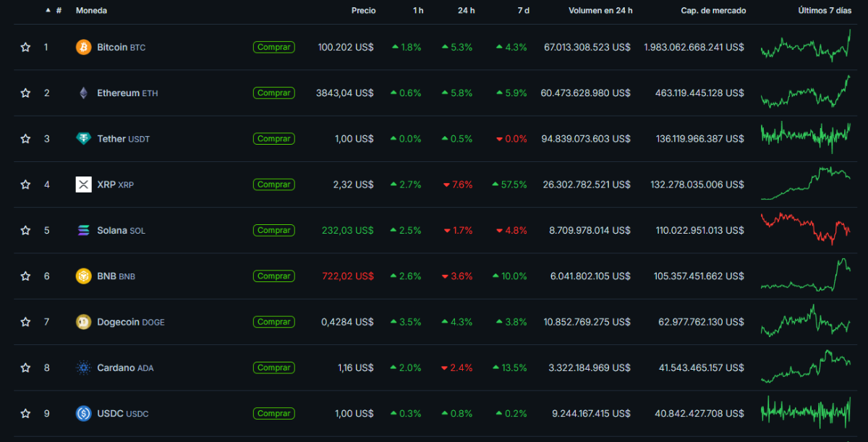Add USDC to favorites with star
Viewport: 868px width, 442px height.
pyautogui.click(x=25, y=414)
